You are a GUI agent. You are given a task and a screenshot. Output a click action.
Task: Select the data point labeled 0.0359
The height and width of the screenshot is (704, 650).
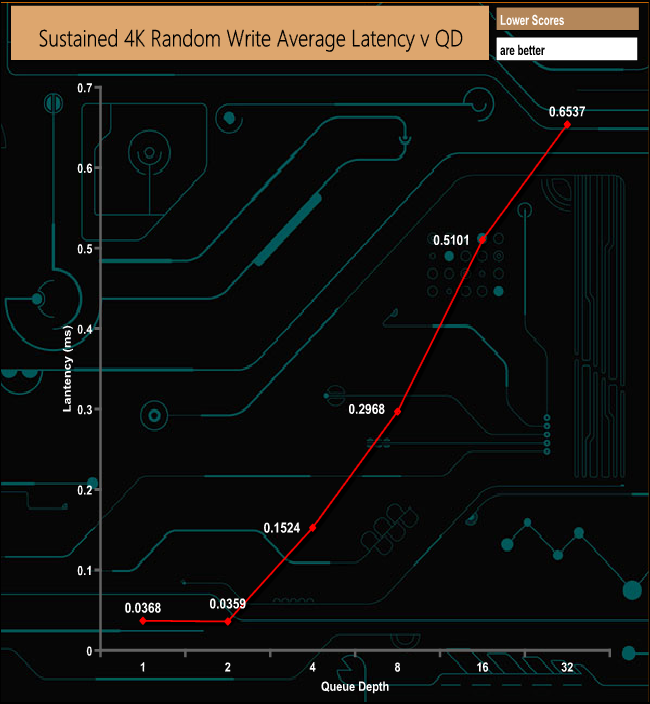[x=228, y=621]
